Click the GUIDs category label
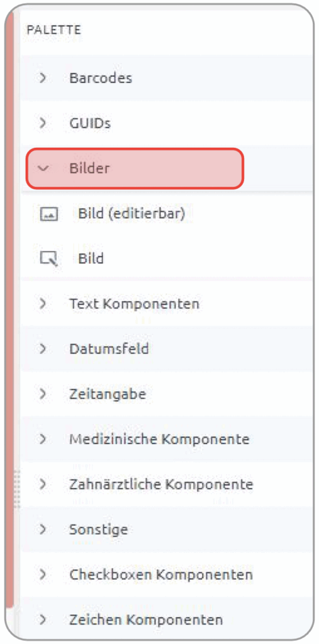The height and width of the screenshot is (644, 319). [x=90, y=123]
